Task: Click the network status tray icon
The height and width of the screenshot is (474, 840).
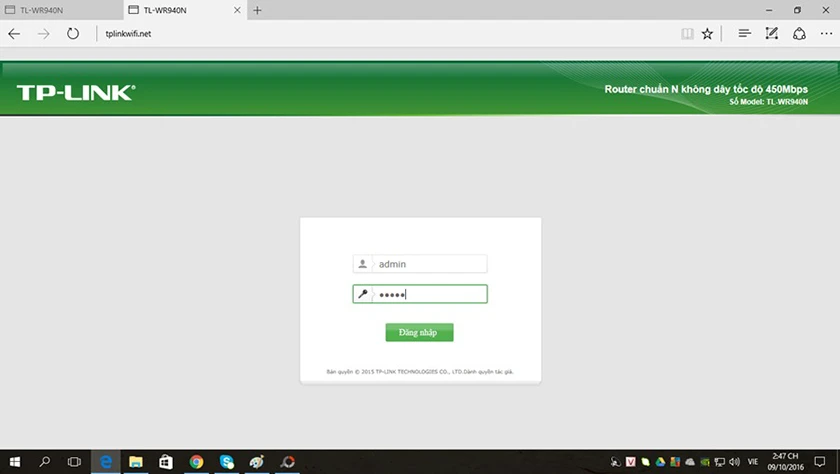Action: pos(719,462)
